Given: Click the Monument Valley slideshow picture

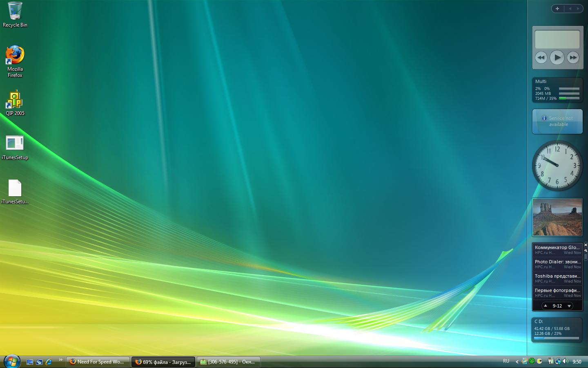Looking at the screenshot, I should tap(557, 217).
